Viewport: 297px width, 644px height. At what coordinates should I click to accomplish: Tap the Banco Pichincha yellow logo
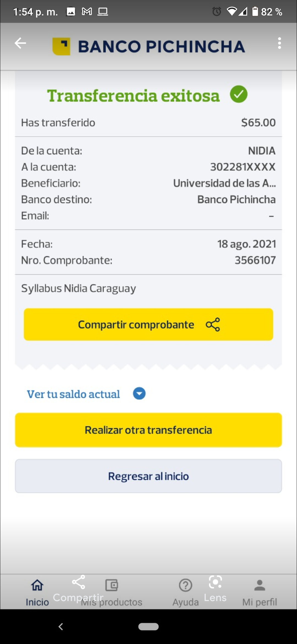[61, 46]
